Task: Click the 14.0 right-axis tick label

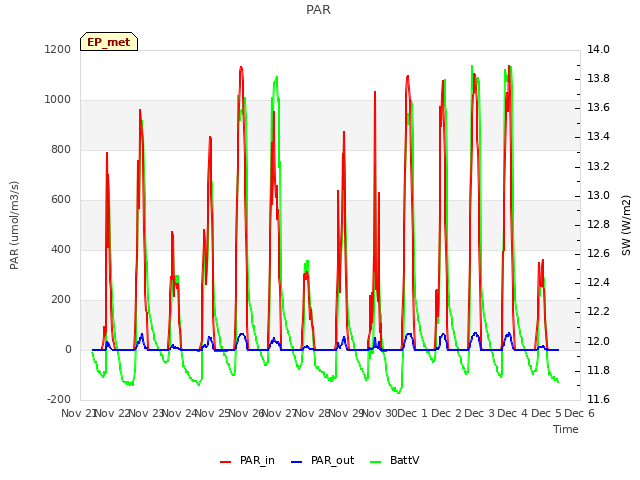Action: coord(598,49)
